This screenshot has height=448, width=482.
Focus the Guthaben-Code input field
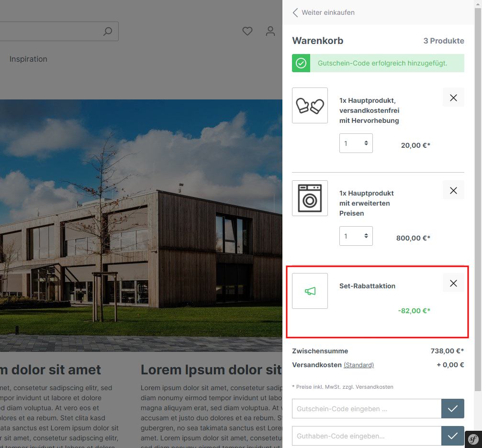[x=366, y=436]
